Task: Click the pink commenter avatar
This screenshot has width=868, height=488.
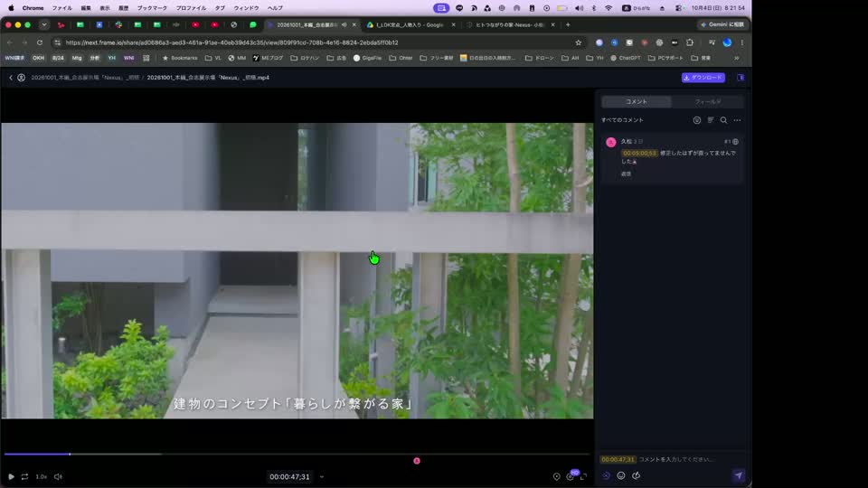Action: (x=611, y=142)
